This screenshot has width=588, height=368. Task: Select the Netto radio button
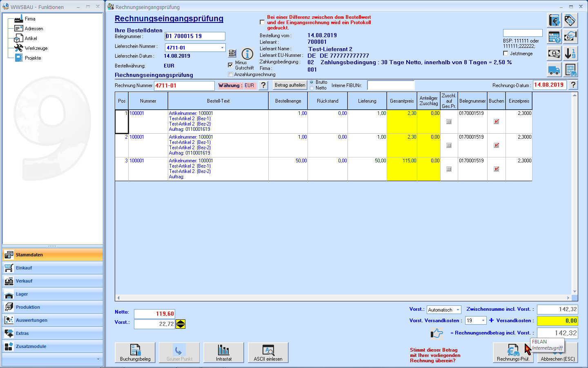tap(312, 88)
